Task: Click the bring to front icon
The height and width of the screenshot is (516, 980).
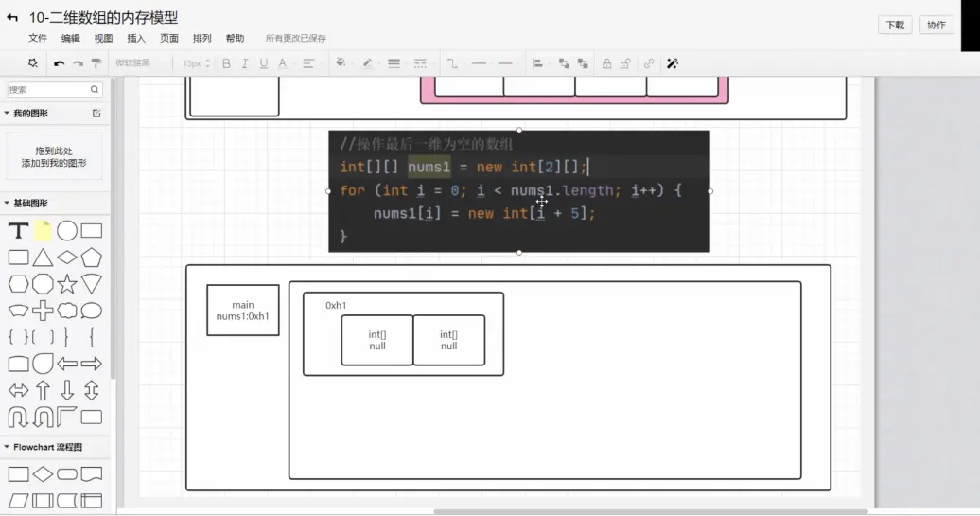Action: click(564, 63)
